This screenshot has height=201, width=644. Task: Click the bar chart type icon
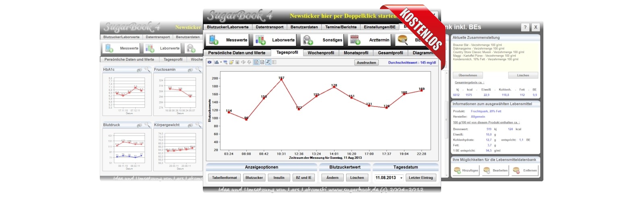click(217, 62)
